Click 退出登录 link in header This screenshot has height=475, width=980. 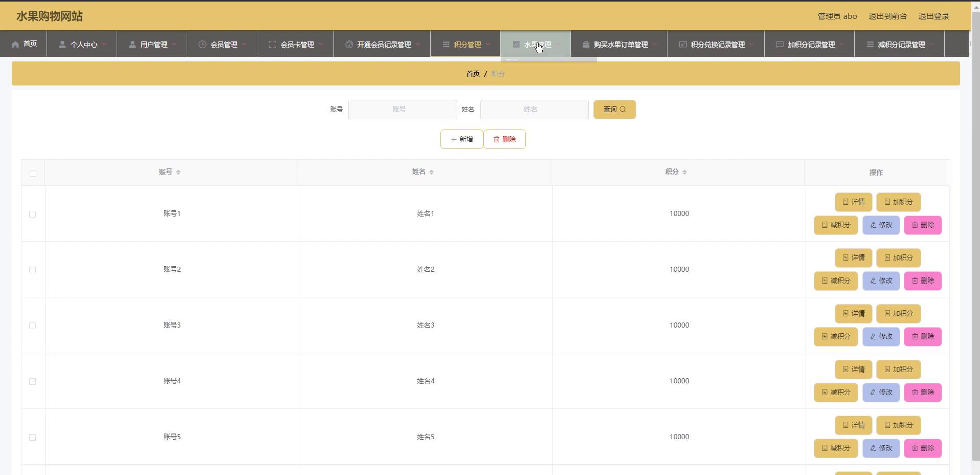[x=933, y=16]
